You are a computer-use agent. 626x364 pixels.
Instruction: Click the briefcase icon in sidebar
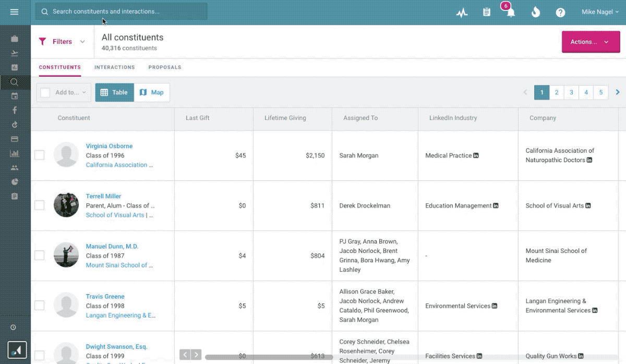[x=15, y=39]
